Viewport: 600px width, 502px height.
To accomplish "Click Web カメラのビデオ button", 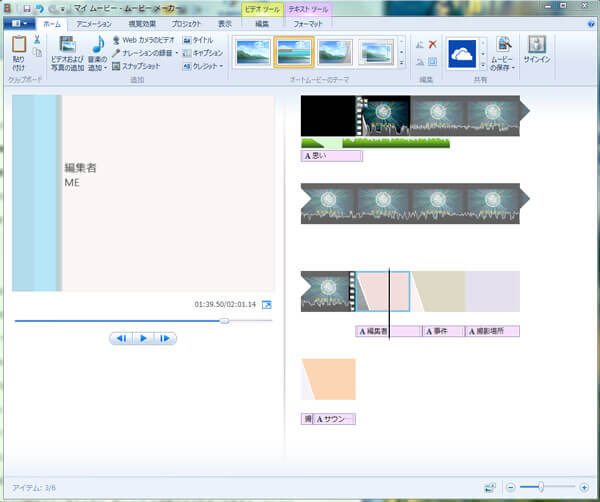I will pos(143,40).
